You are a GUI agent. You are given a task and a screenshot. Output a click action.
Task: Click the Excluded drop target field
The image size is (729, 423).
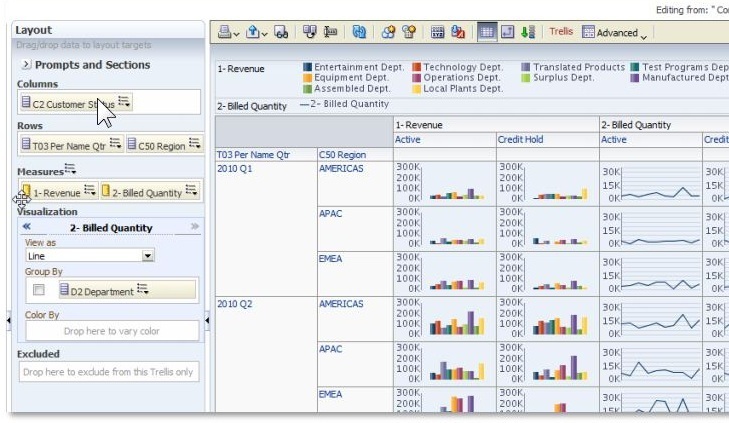(109, 372)
